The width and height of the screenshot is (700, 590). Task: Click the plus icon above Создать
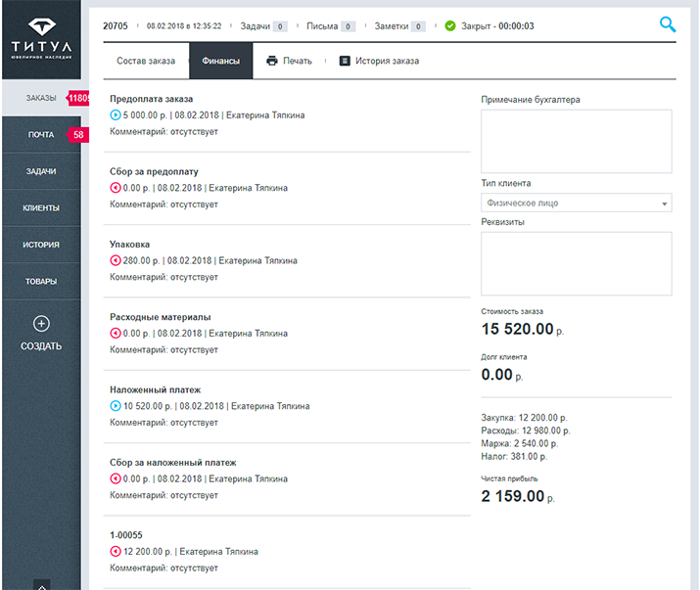pyautogui.click(x=41, y=324)
